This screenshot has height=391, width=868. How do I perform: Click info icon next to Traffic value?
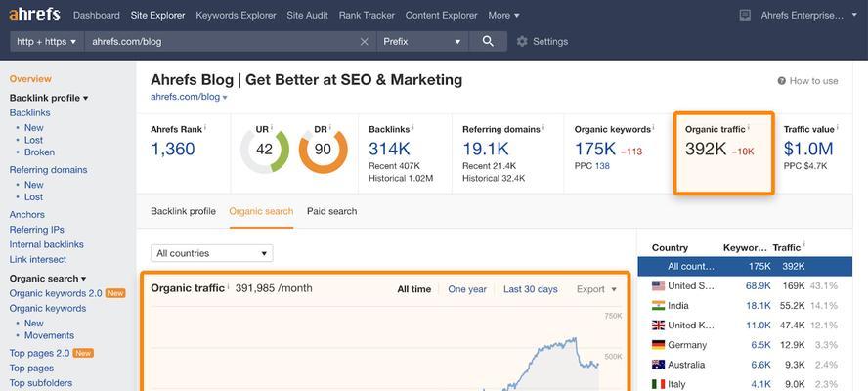pyautogui.click(x=837, y=127)
